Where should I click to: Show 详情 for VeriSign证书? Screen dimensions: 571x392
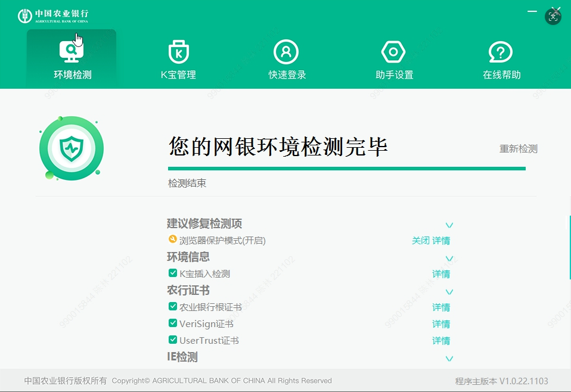click(441, 324)
